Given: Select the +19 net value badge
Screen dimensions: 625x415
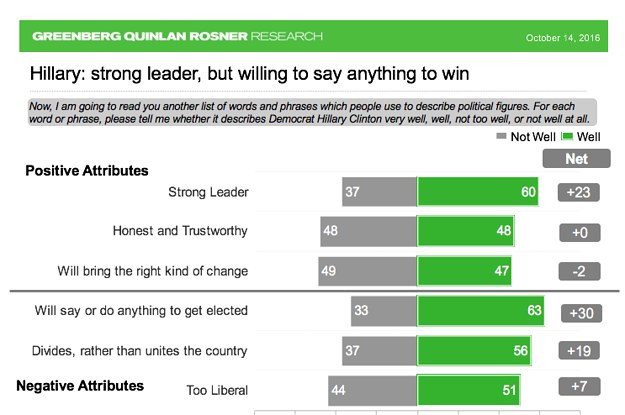Looking at the screenshot, I should click(578, 351).
